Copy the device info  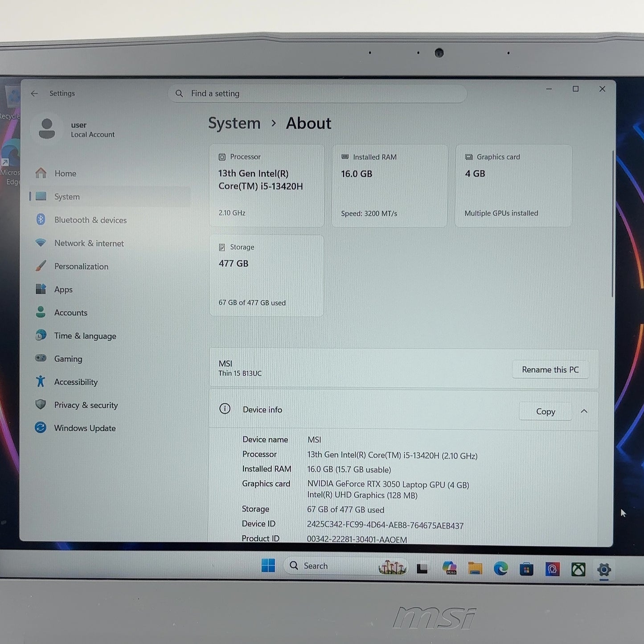(x=546, y=411)
